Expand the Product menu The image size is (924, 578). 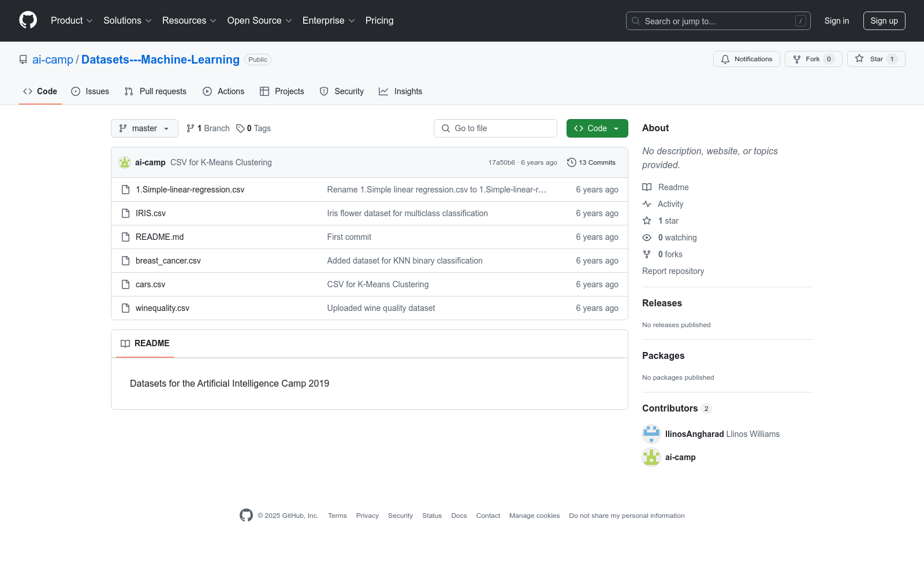[x=72, y=20]
